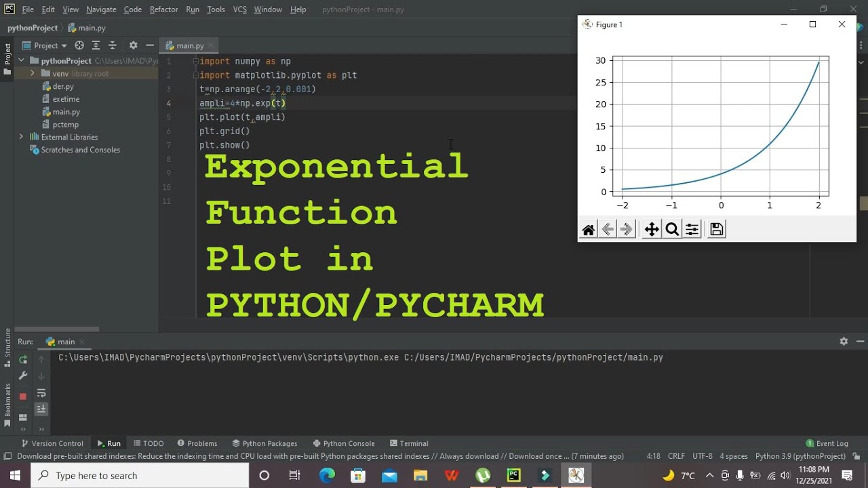Click pythonProject breadcrumb in navigation bar

pyautogui.click(x=33, y=28)
